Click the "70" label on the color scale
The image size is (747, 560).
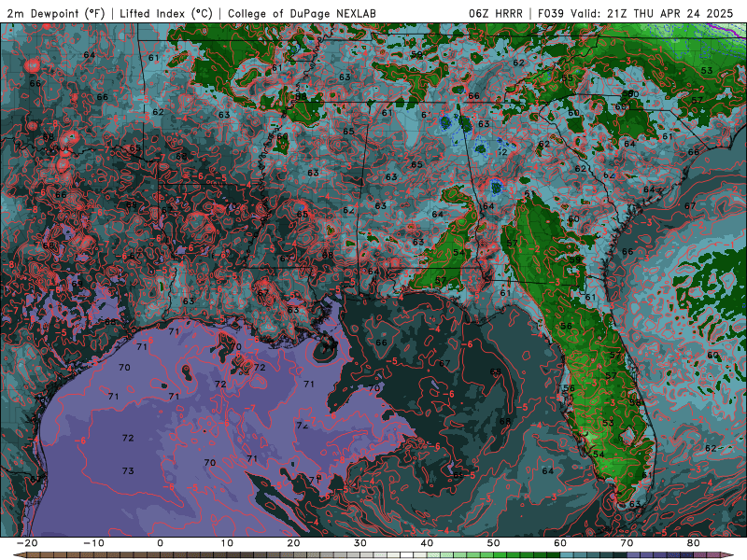click(627, 543)
